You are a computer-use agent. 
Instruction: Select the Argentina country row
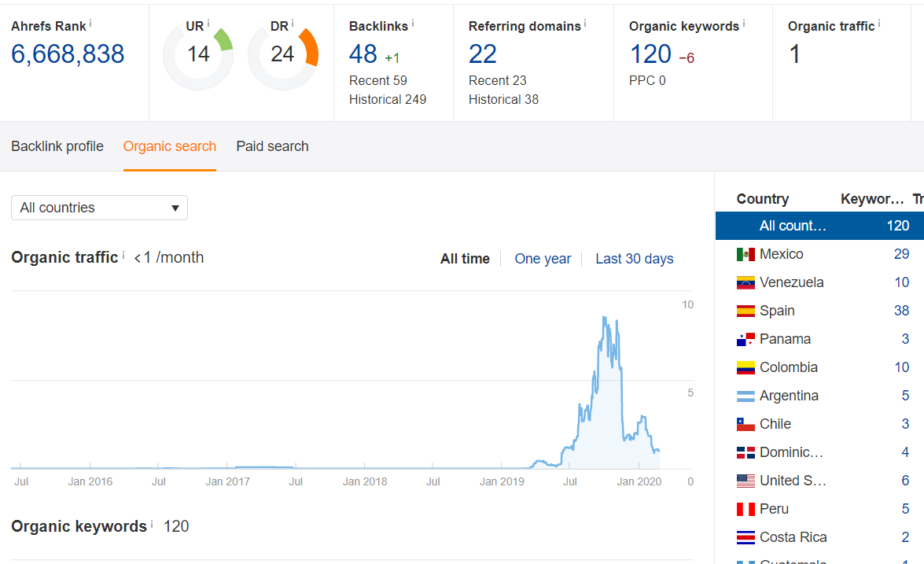[819, 396]
